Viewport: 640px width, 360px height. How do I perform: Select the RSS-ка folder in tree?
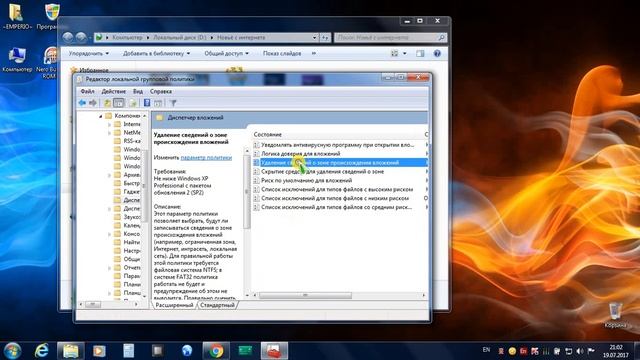127,141
